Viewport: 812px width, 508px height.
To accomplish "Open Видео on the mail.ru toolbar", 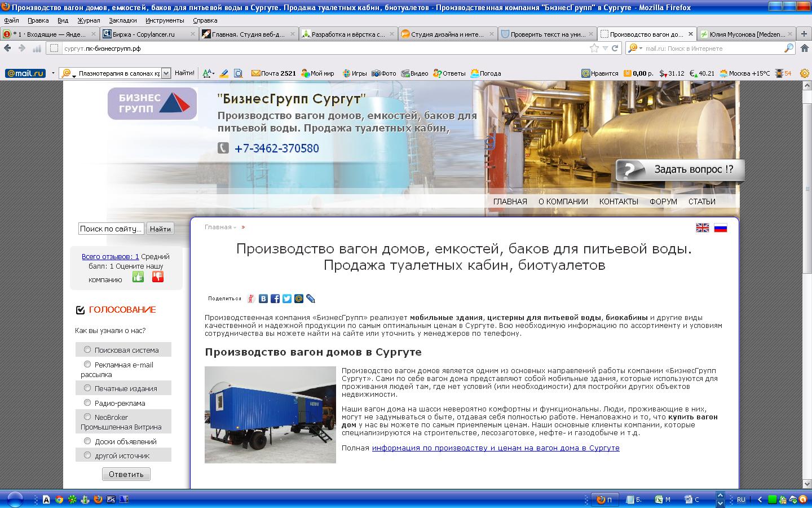I will 414,73.
